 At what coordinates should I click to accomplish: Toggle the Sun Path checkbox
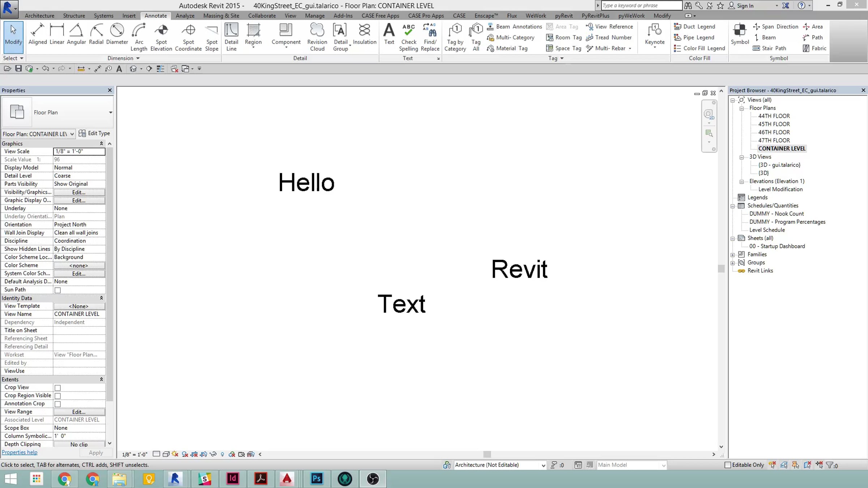tap(58, 290)
